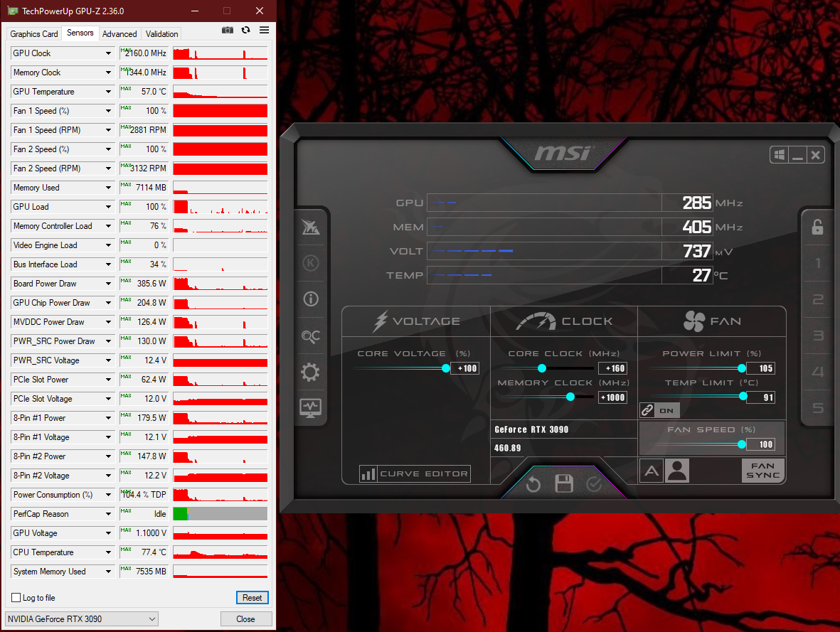Reset Afterburner settings to default

pos(533,485)
